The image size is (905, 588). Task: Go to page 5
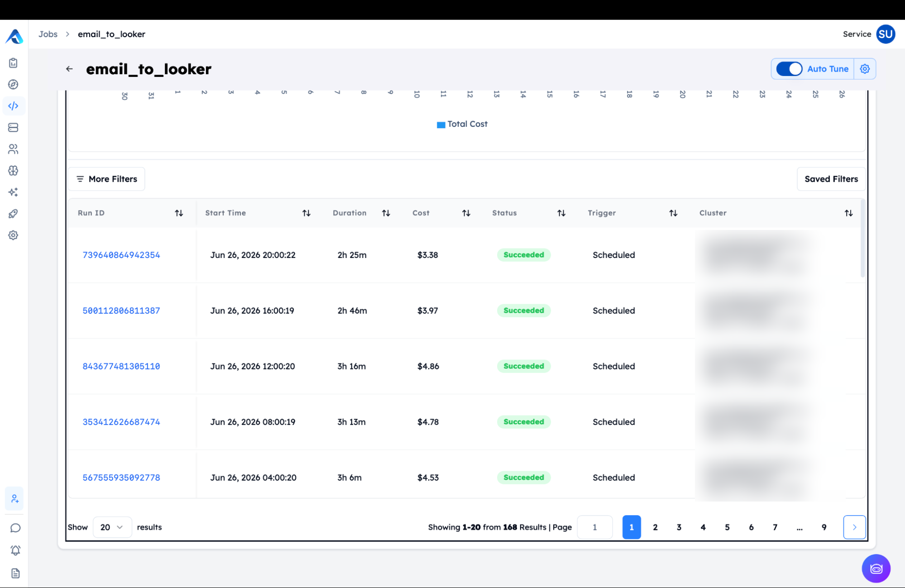(x=727, y=527)
